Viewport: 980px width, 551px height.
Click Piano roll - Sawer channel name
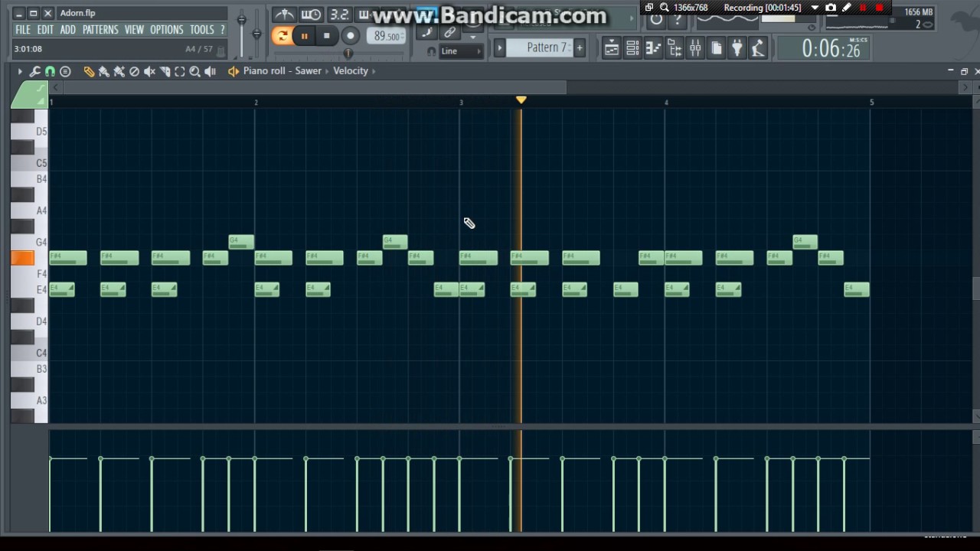point(283,71)
